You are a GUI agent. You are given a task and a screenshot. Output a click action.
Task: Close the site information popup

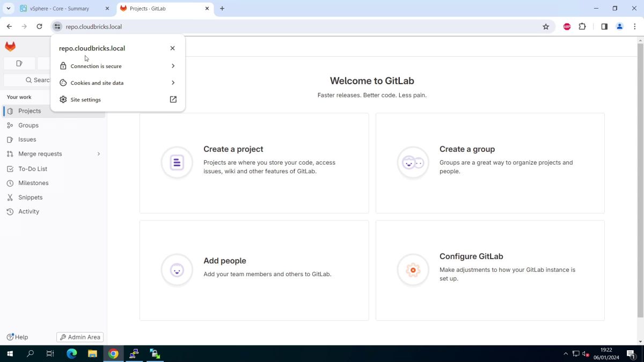[172, 48]
